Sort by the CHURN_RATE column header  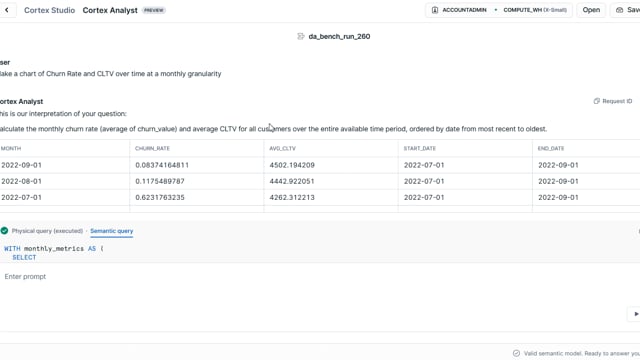click(152, 148)
